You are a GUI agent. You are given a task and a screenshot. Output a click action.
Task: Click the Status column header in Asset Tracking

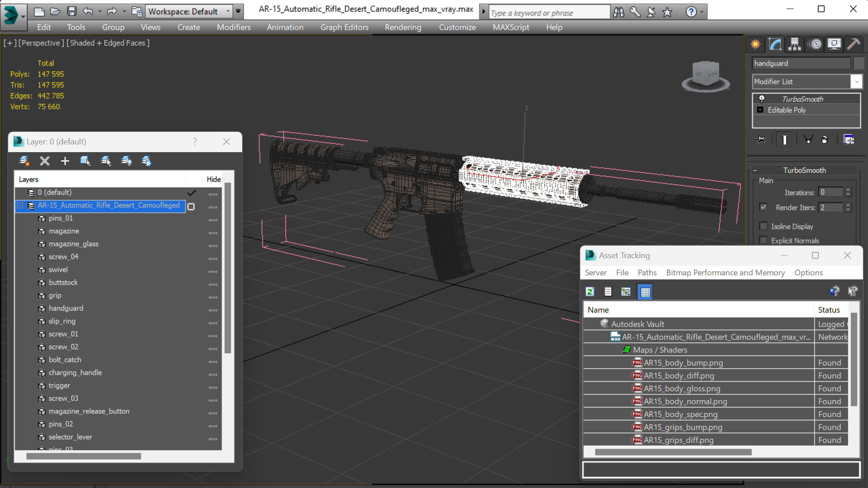tap(830, 310)
